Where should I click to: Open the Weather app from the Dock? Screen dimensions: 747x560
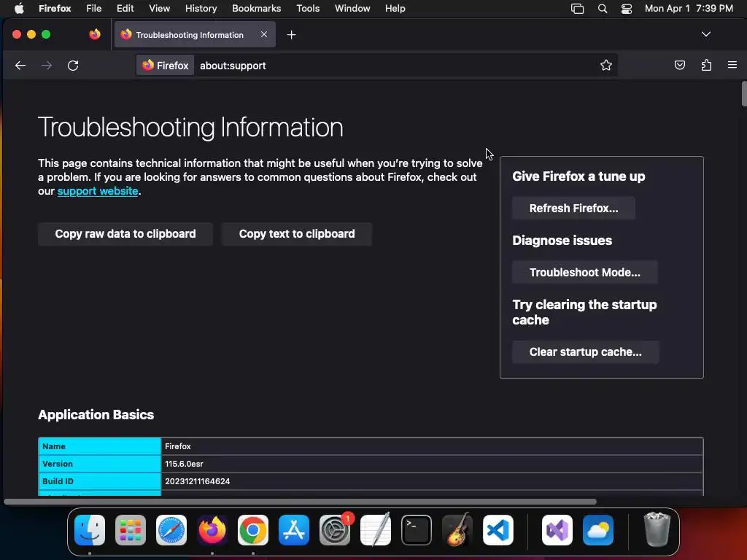(598, 530)
